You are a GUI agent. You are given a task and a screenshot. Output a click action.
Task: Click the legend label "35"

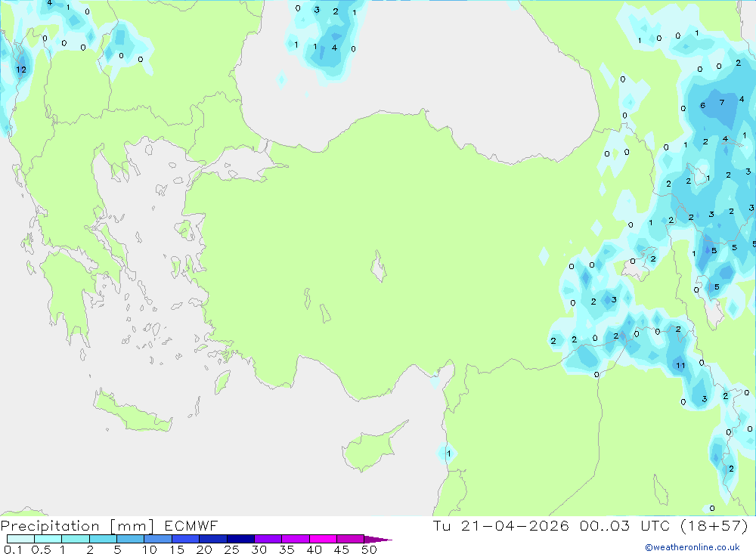(287, 549)
